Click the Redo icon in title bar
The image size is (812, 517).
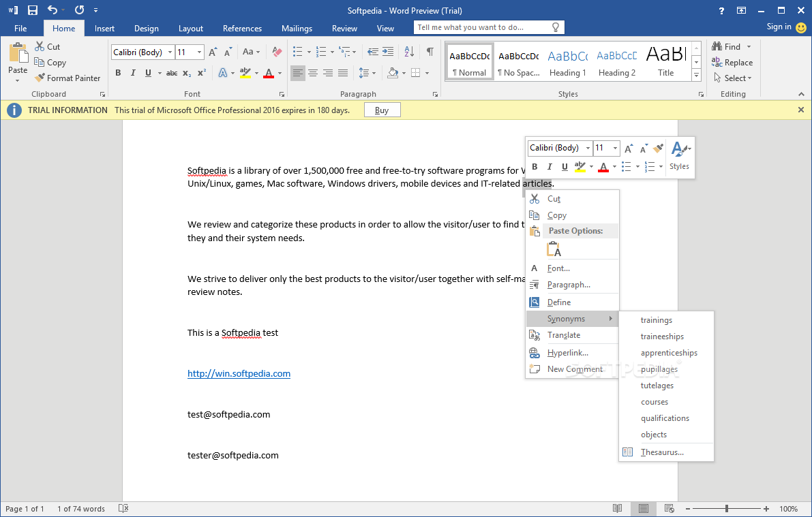[x=79, y=10]
